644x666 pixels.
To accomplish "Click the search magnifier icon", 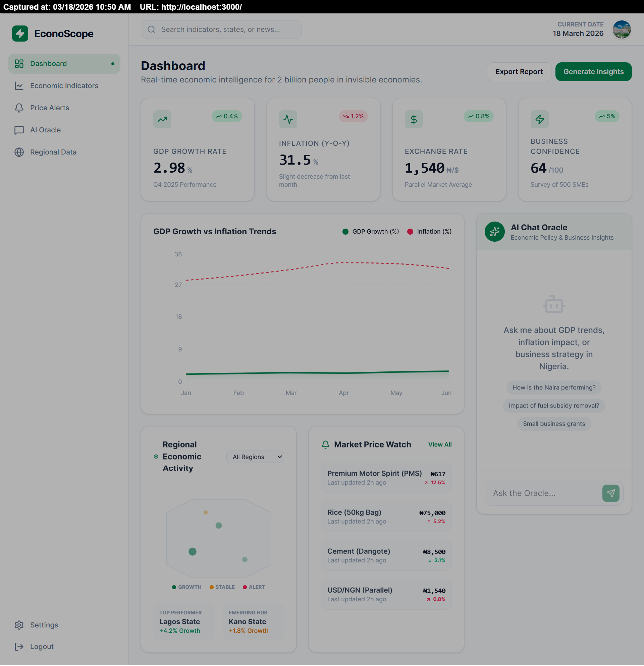I will click(151, 29).
